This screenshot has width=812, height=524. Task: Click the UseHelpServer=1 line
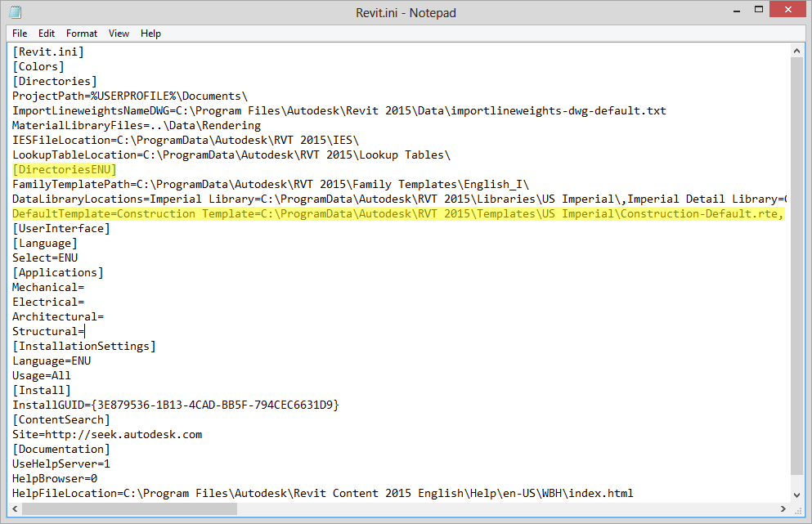click(61, 464)
